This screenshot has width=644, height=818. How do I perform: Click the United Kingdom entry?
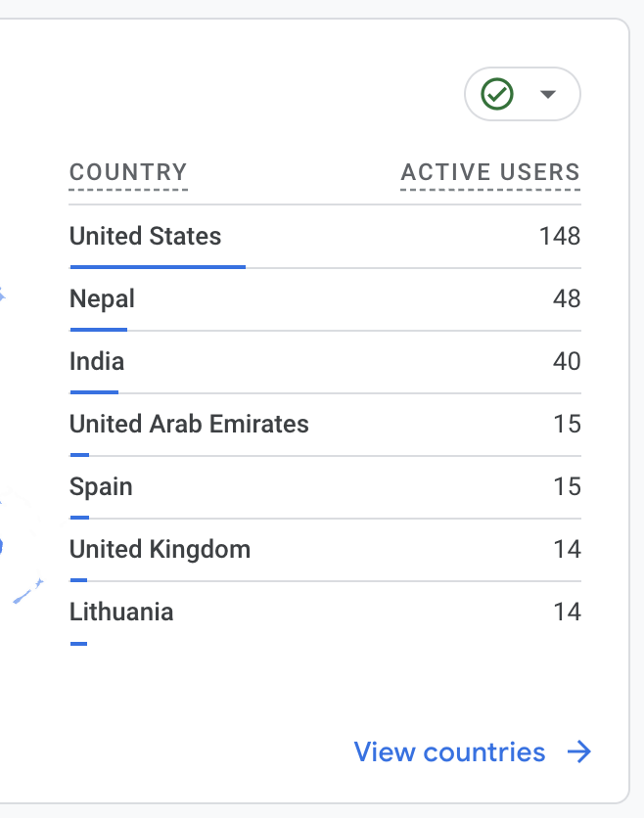160,549
